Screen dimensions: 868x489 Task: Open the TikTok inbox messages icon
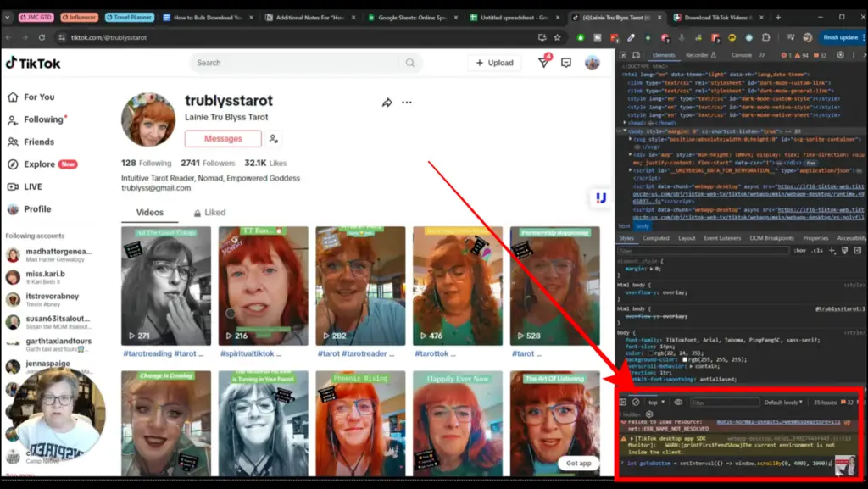click(x=565, y=63)
